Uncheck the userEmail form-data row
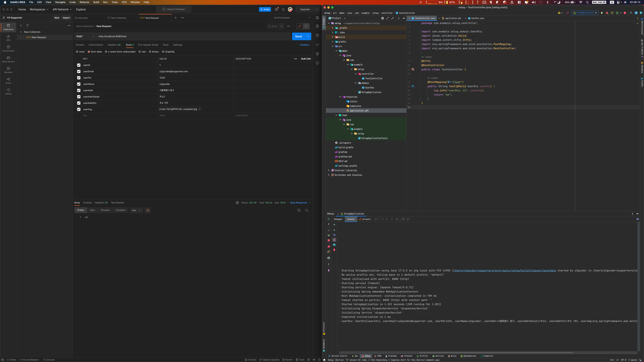This screenshot has width=644, height=362. (79, 71)
